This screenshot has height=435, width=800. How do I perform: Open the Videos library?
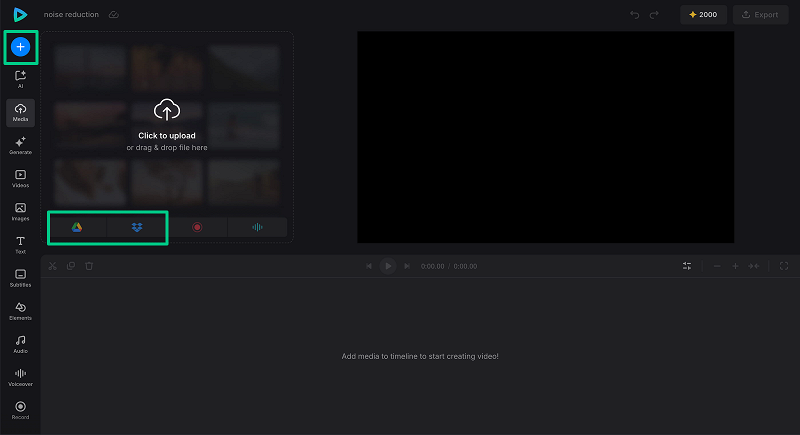20,178
